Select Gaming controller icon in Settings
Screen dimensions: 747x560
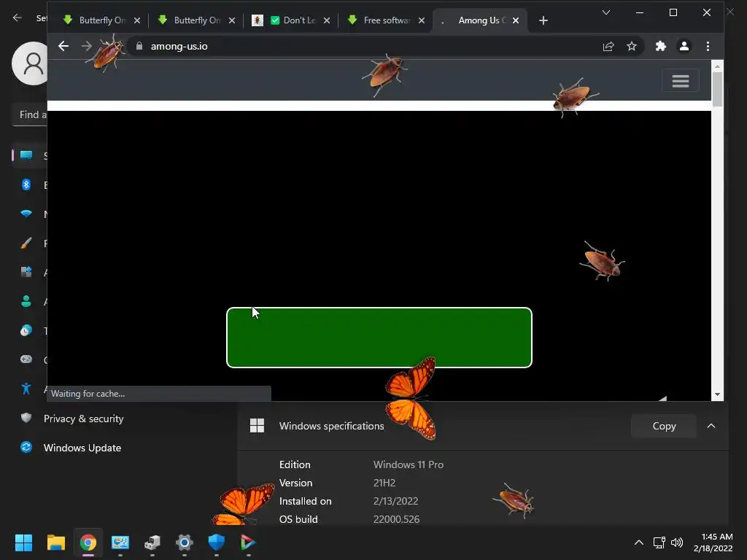coord(26,359)
